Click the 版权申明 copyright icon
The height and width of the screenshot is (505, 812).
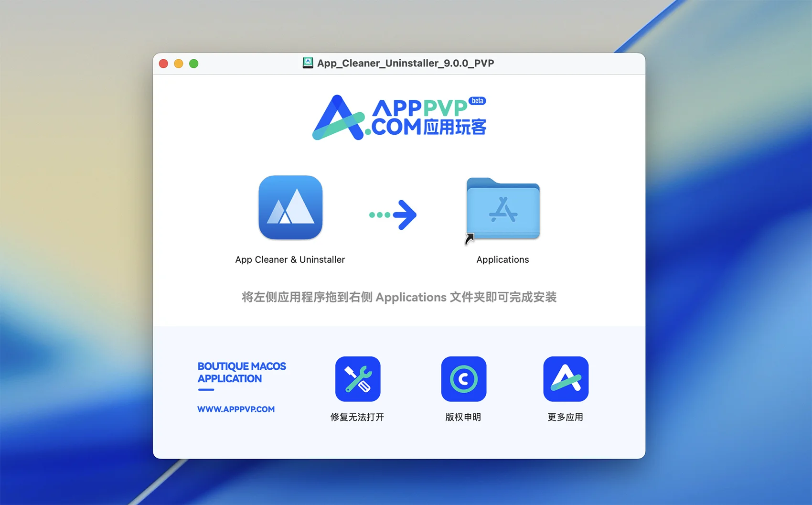463,379
